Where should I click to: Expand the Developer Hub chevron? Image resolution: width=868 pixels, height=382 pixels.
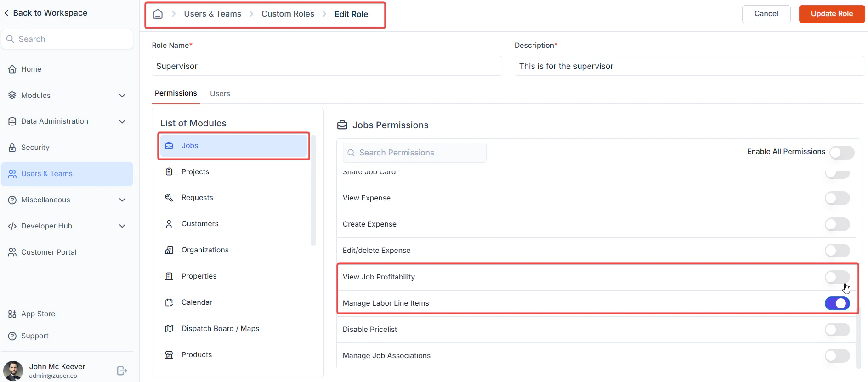[x=122, y=226]
